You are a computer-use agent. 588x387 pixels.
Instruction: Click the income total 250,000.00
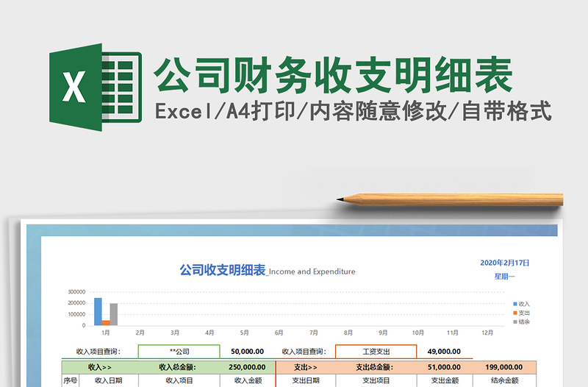coord(247,367)
